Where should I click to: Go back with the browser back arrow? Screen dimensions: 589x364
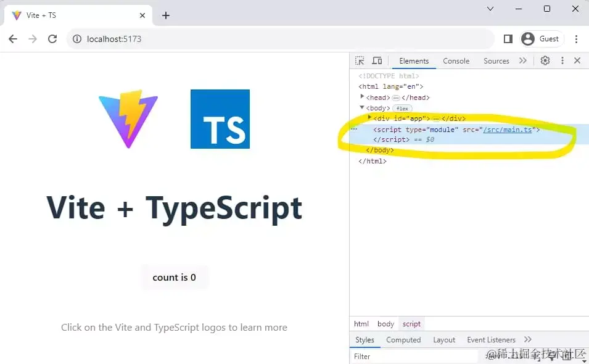[x=13, y=39]
